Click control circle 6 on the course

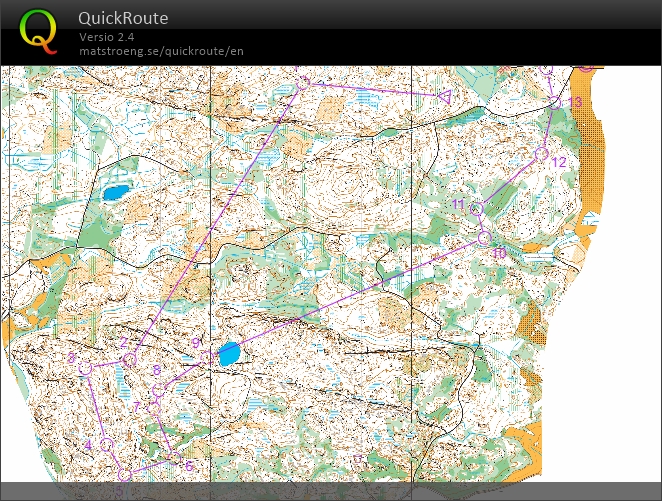(173, 458)
